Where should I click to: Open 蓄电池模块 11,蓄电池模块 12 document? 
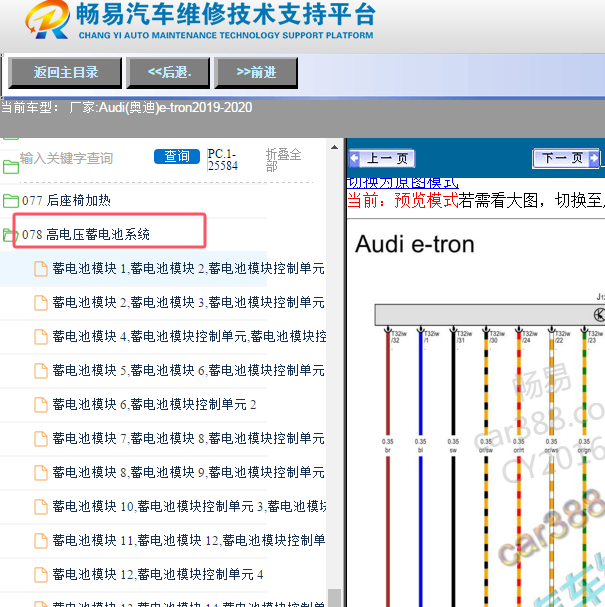[189, 540]
